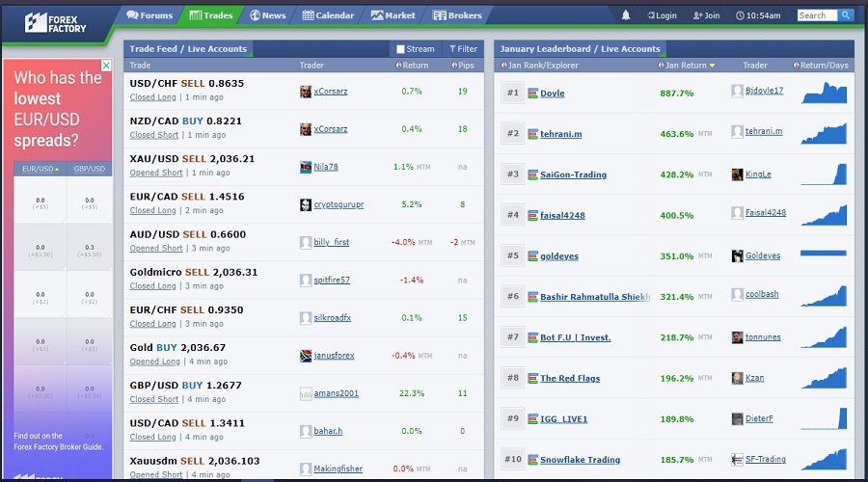Image resolution: width=868 pixels, height=482 pixels.
Task: Click trader link billy_first
Action: (x=332, y=242)
